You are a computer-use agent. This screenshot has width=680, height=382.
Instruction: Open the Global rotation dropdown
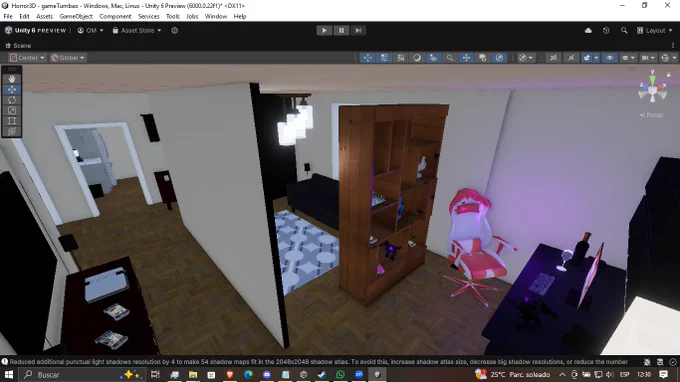coord(68,58)
